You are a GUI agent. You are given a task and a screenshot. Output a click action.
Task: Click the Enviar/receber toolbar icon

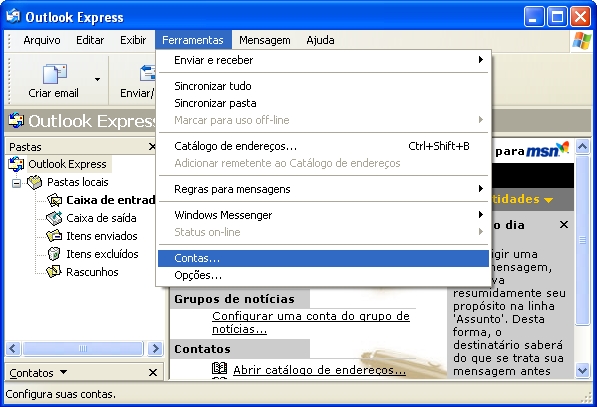147,74
